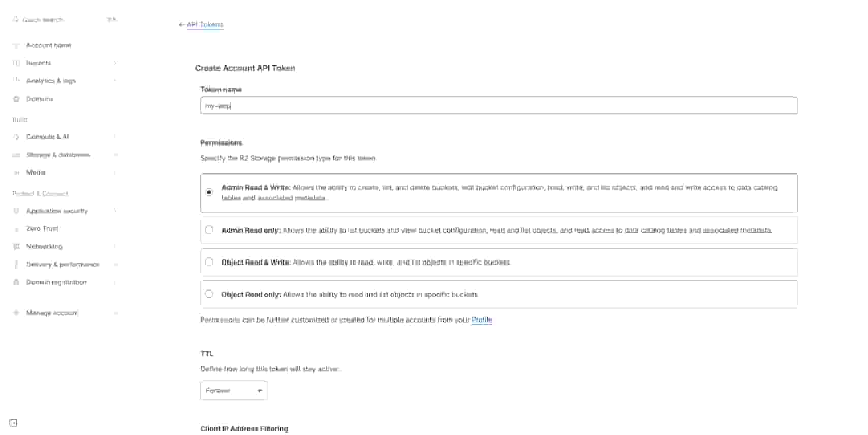Click the Application security shield icon
Viewport: 868px width, 435px height.
[16, 211]
